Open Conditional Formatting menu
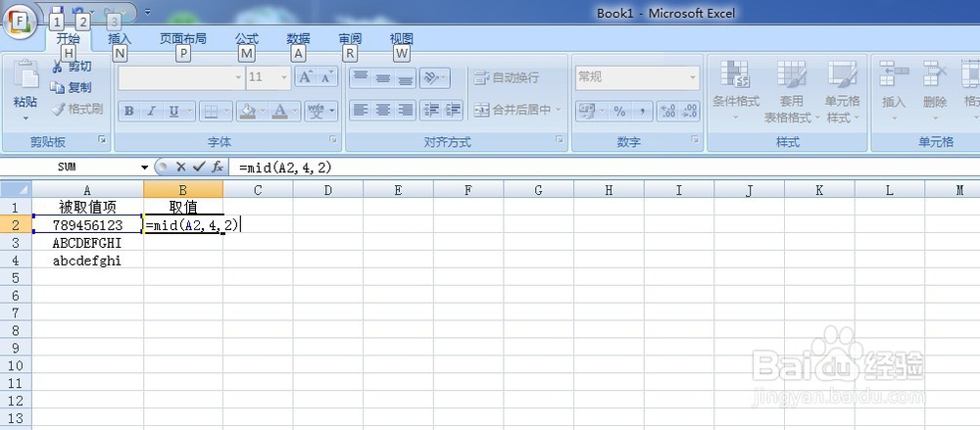Screen dimensions: 980x430 pos(736,91)
